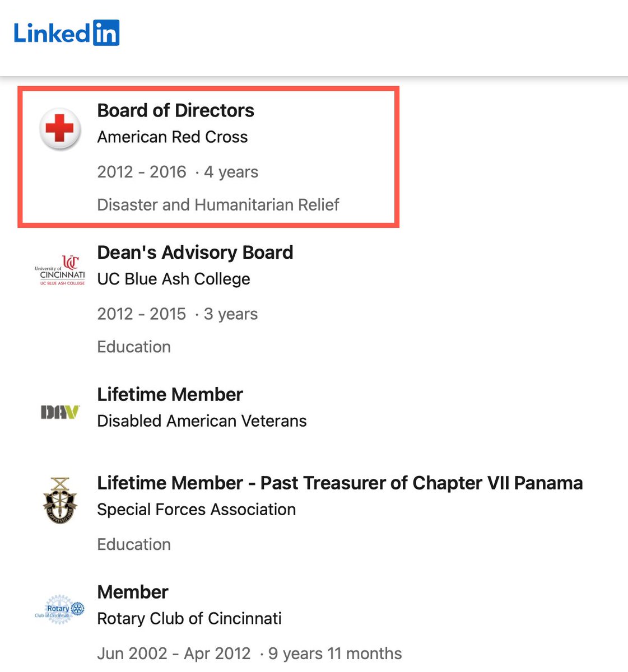Select the Education cause under UC Blue Ash

coord(134,347)
